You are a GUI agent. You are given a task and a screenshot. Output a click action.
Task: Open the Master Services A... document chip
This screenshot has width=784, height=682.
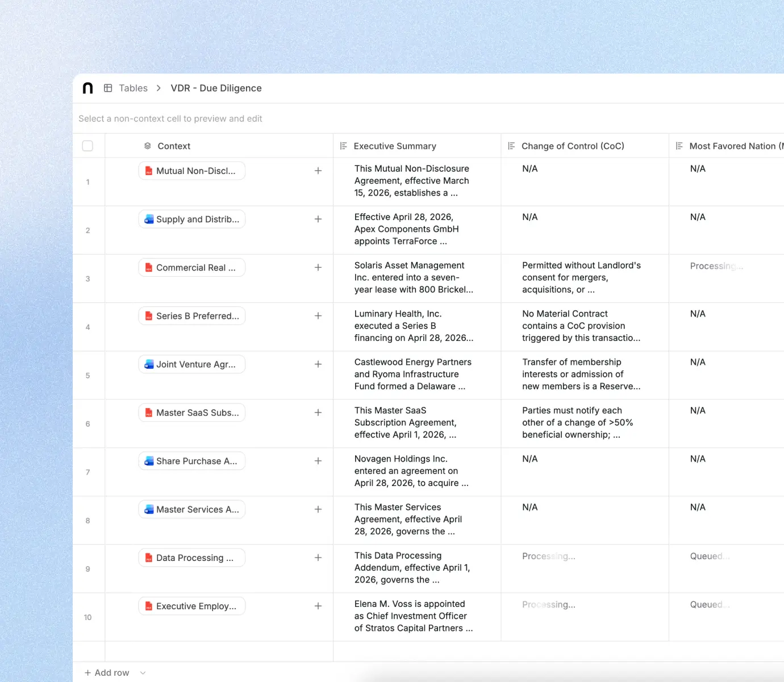(x=192, y=509)
